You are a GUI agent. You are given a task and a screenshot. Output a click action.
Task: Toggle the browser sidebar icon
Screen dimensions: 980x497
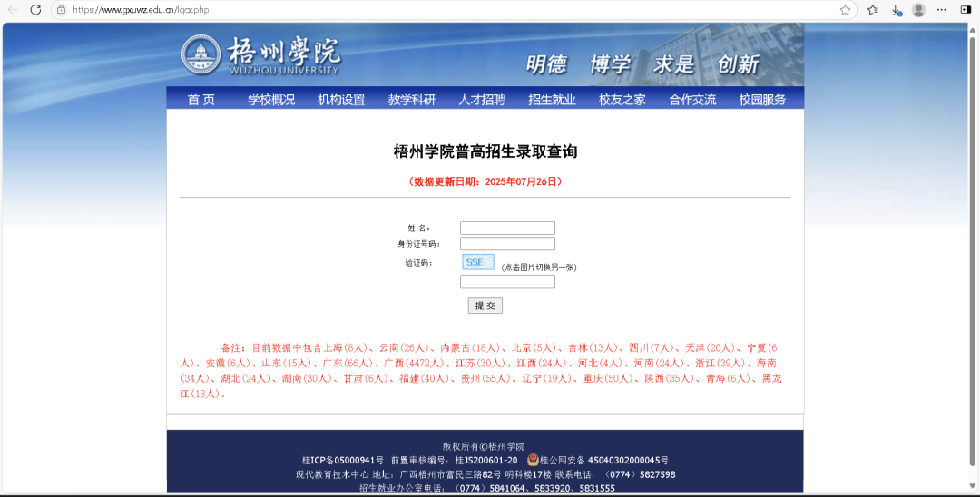point(965,9)
